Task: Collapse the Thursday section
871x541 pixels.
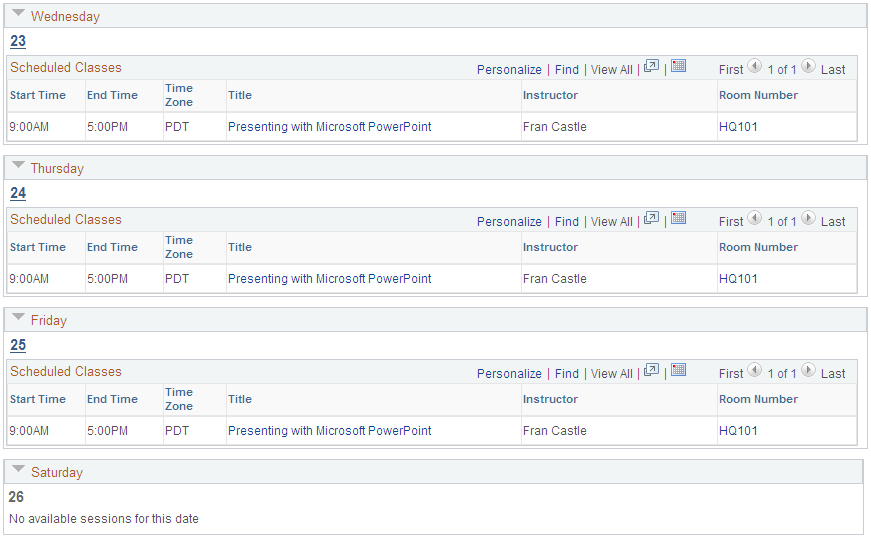Action: point(19,165)
